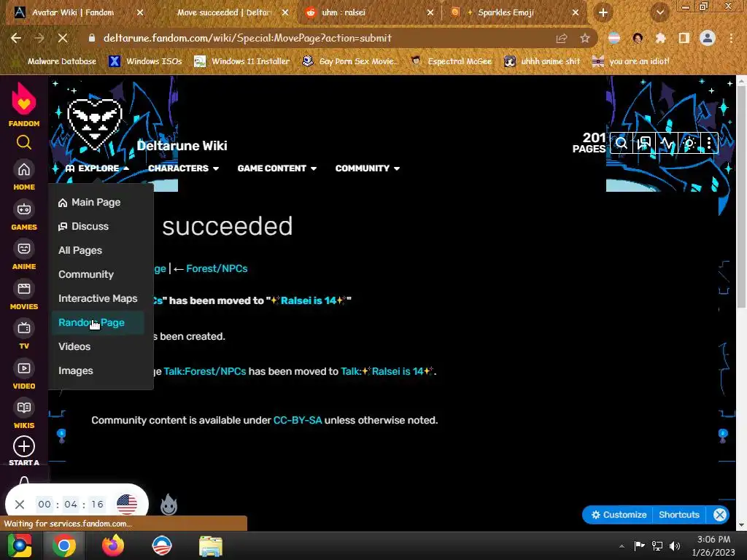The height and width of the screenshot is (560, 747).
Task: Open the Fandom logo home link
Action: [24, 104]
